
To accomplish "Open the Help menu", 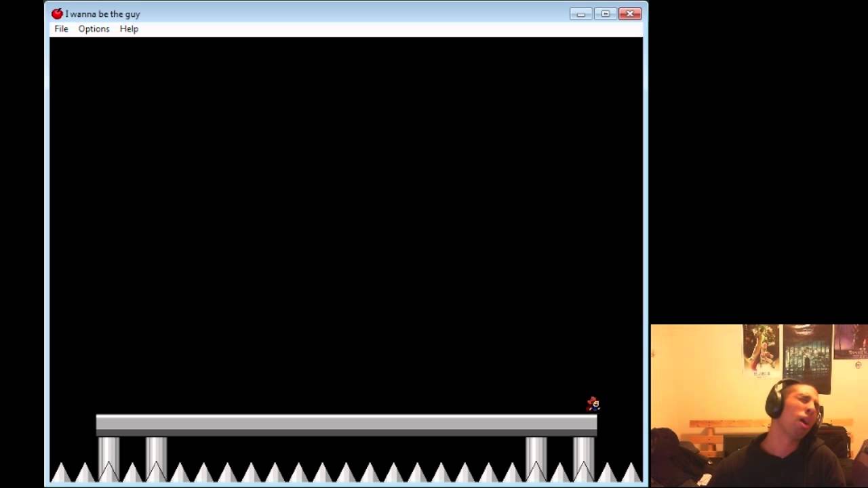I will pos(129,28).
